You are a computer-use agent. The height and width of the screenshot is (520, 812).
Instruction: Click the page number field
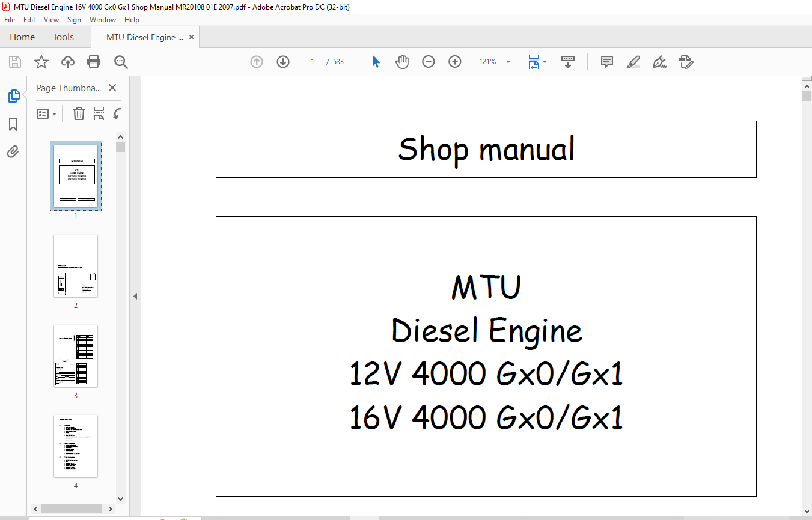[313, 62]
